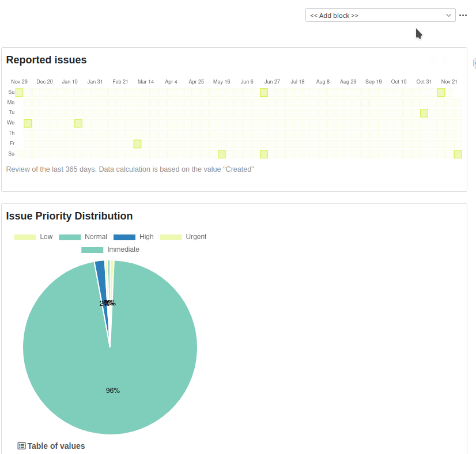Click the High legend color icon
The image size is (476, 454).
tap(124, 236)
